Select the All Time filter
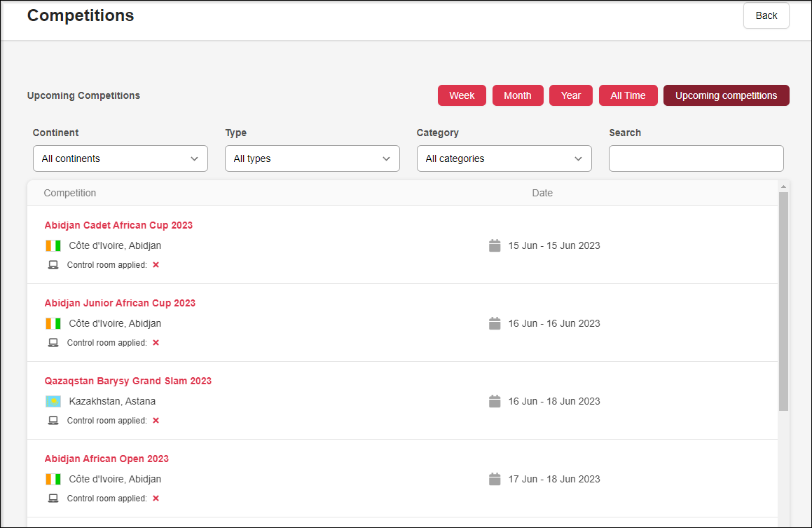Image resolution: width=812 pixels, height=528 pixels. click(628, 95)
